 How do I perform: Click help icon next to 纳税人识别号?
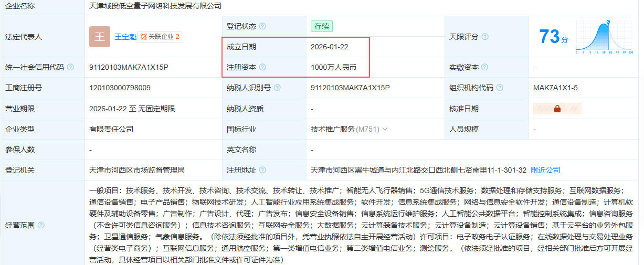point(277,88)
